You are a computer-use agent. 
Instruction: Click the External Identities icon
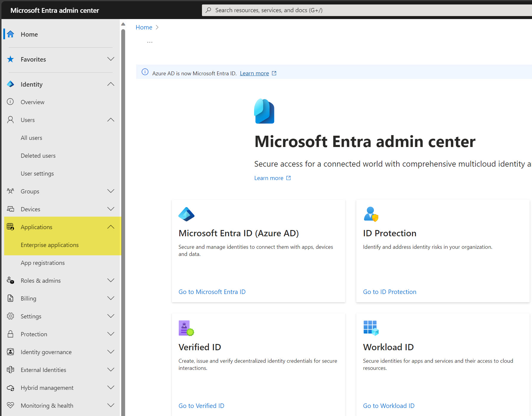click(10, 370)
